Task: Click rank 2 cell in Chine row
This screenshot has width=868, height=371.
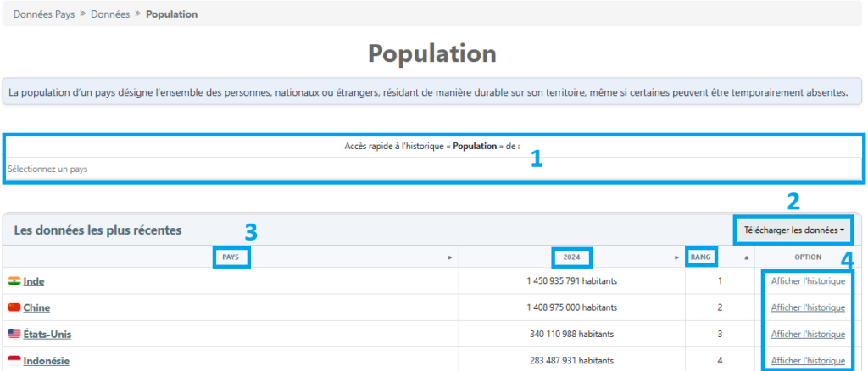Action: 720,307
